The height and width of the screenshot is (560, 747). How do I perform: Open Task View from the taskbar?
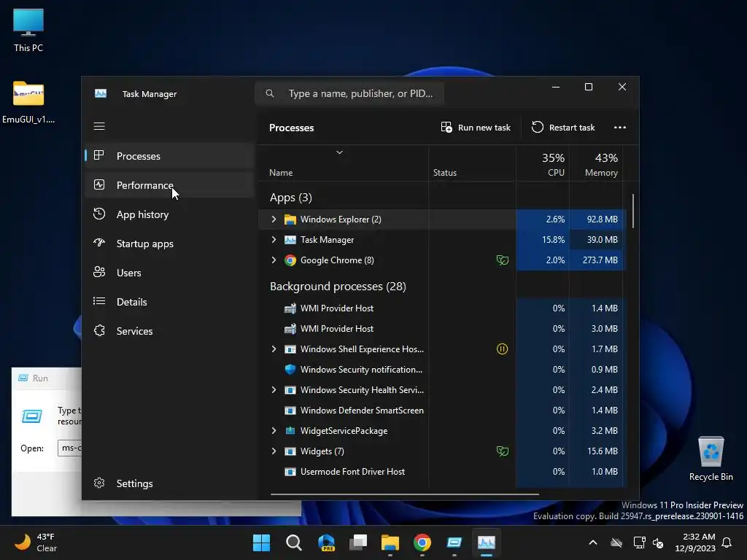tap(357, 542)
